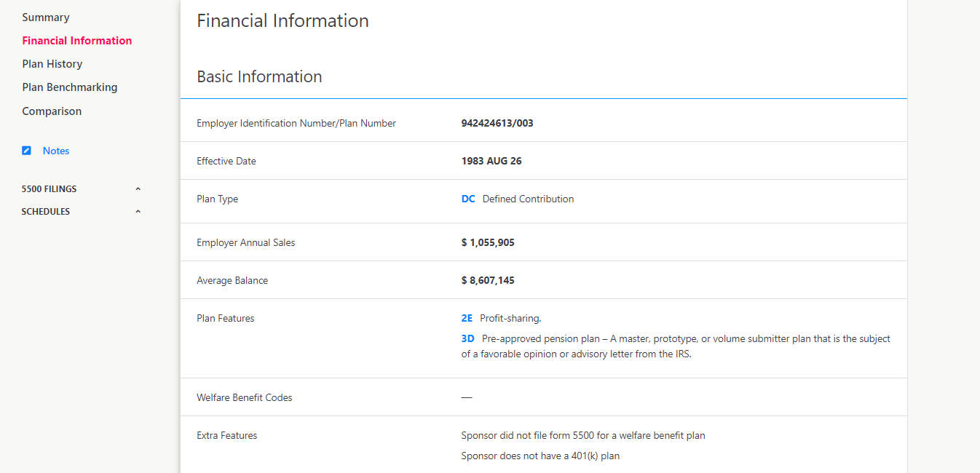Select the EIN value 942424613/003

click(x=497, y=124)
